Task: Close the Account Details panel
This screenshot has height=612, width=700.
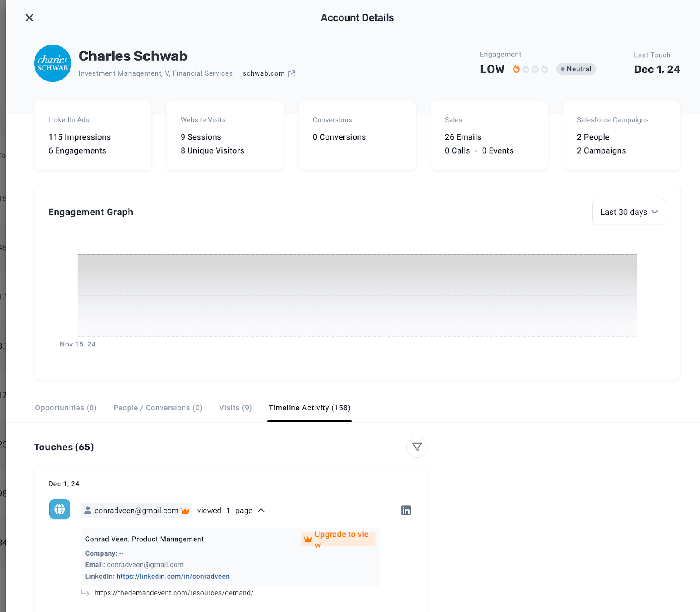Action: point(29,17)
